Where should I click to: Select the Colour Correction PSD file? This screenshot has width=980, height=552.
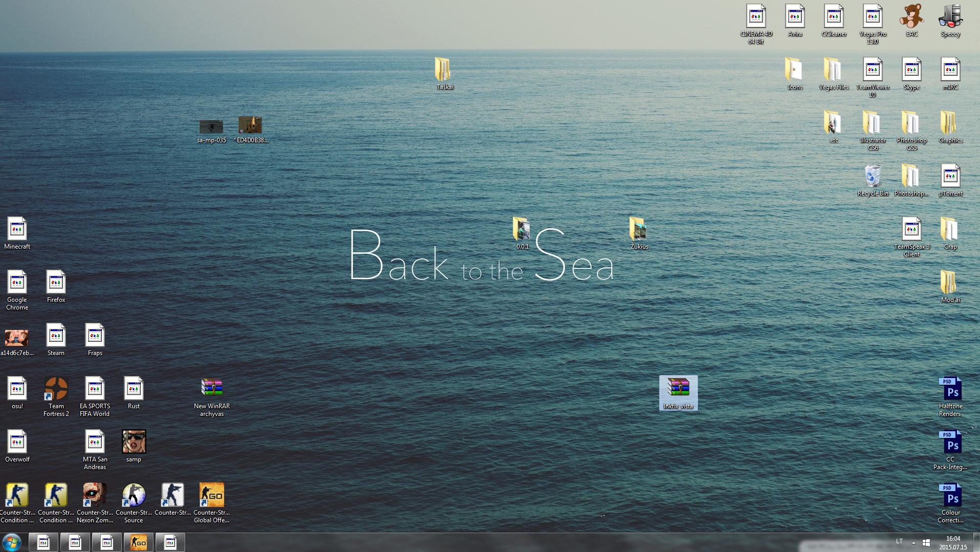coord(950,503)
